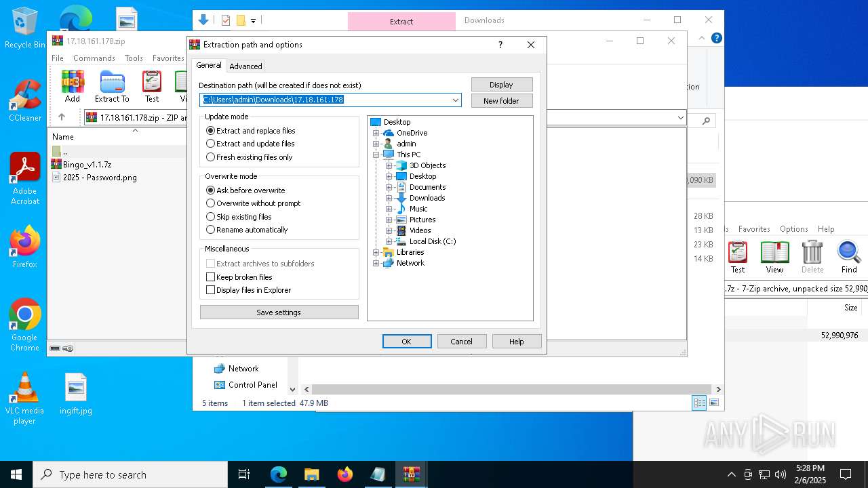Select Skip existing files option
The image size is (868, 488).
click(239, 217)
